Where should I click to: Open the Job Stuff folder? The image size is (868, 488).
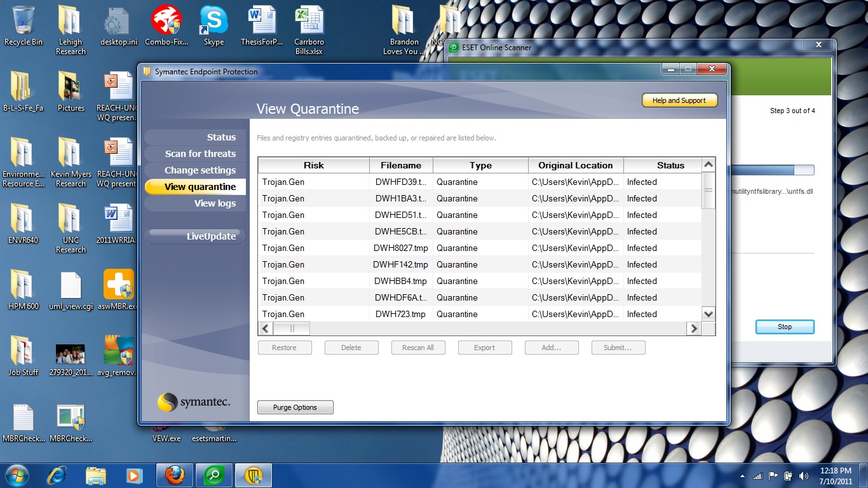[x=23, y=356]
